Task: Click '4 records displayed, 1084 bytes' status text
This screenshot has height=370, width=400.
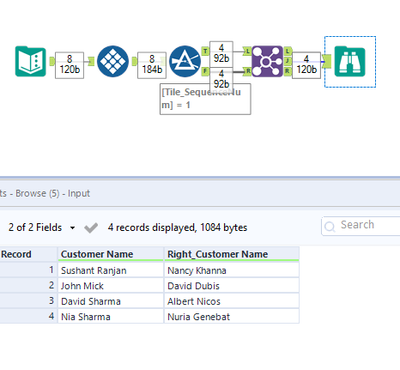Action: pyautogui.click(x=177, y=228)
